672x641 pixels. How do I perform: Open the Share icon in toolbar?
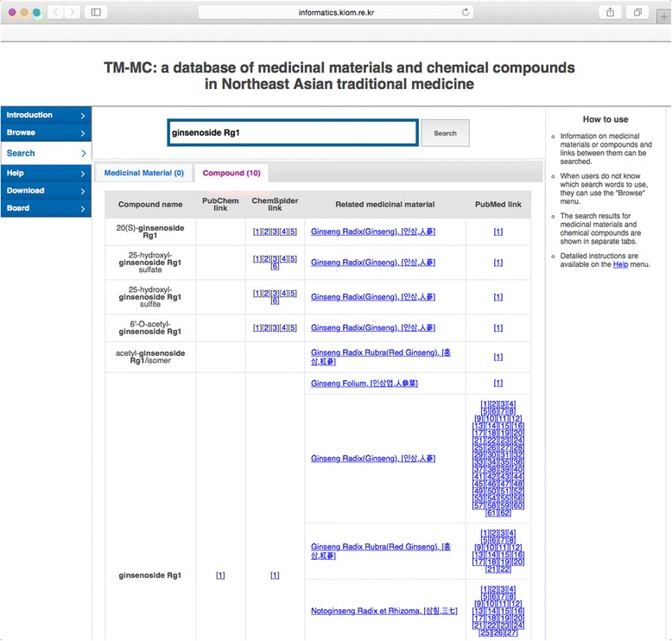[x=611, y=12]
